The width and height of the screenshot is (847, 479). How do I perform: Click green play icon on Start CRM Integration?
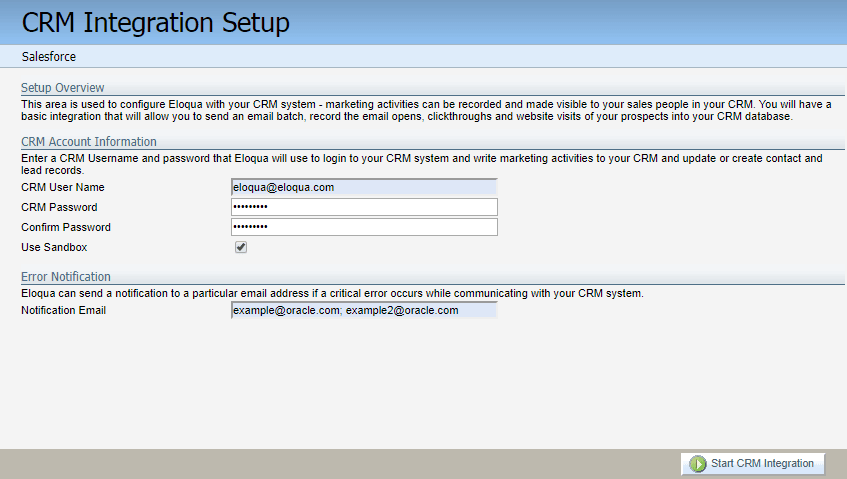tap(697, 463)
